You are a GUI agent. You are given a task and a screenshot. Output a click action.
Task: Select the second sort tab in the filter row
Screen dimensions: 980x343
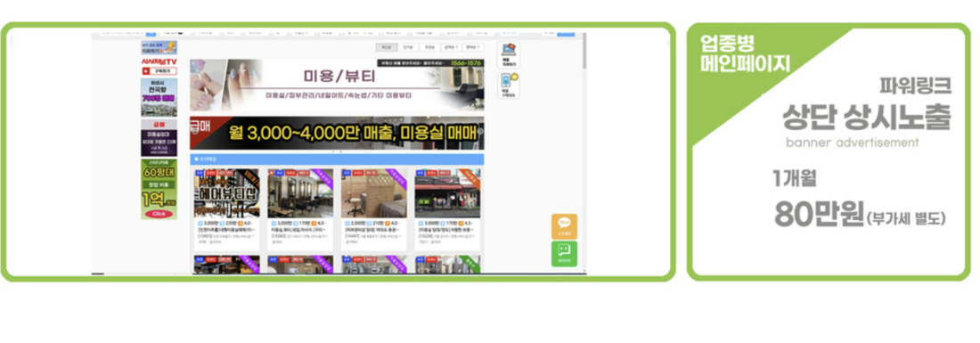point(408,47)
